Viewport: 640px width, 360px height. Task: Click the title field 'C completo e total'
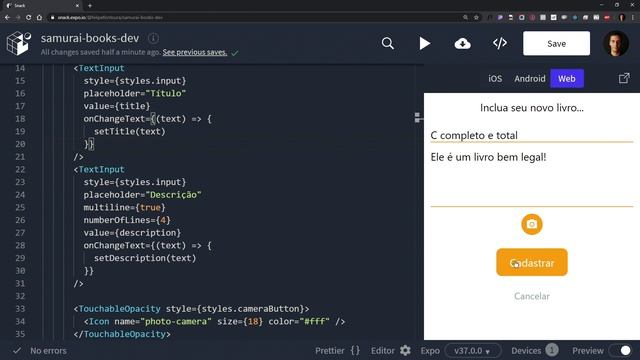(x=531, y=135)
